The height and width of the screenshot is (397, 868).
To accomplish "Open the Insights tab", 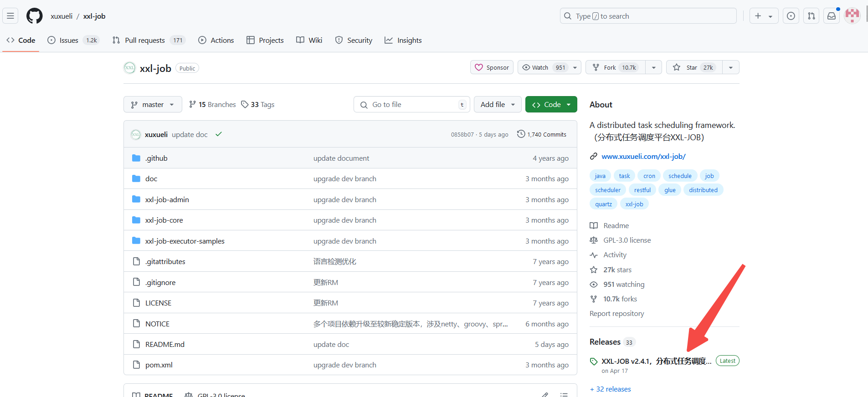I will (x=403, y=40).
